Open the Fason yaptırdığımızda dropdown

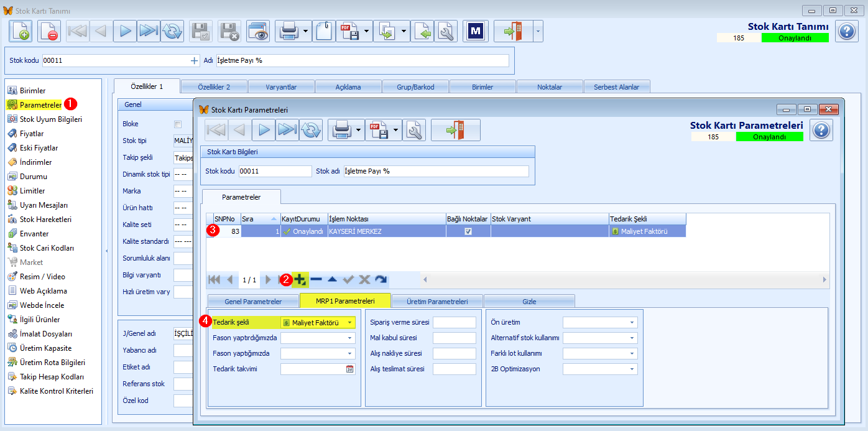point(350,338)
